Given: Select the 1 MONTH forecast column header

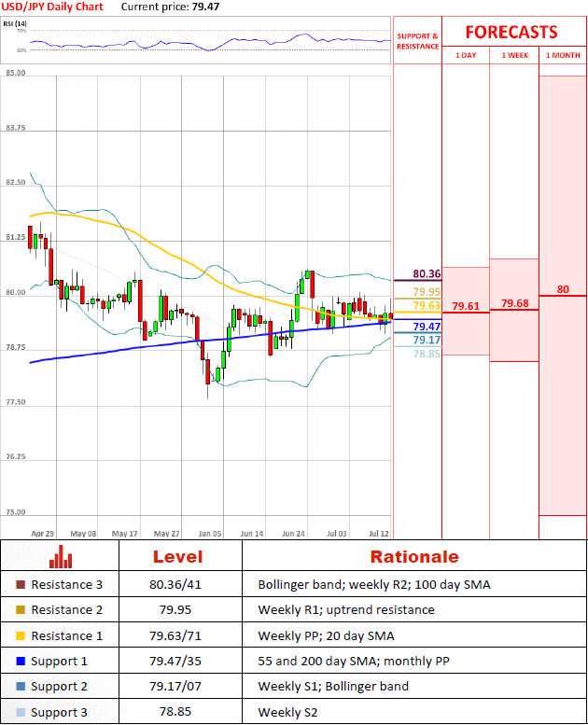Looking at the screenshot, I should click(563, 55).
